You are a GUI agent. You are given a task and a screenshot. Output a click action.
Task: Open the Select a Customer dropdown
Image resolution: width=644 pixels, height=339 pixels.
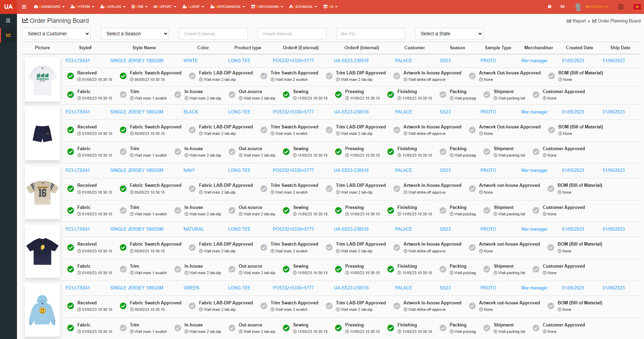56,34
